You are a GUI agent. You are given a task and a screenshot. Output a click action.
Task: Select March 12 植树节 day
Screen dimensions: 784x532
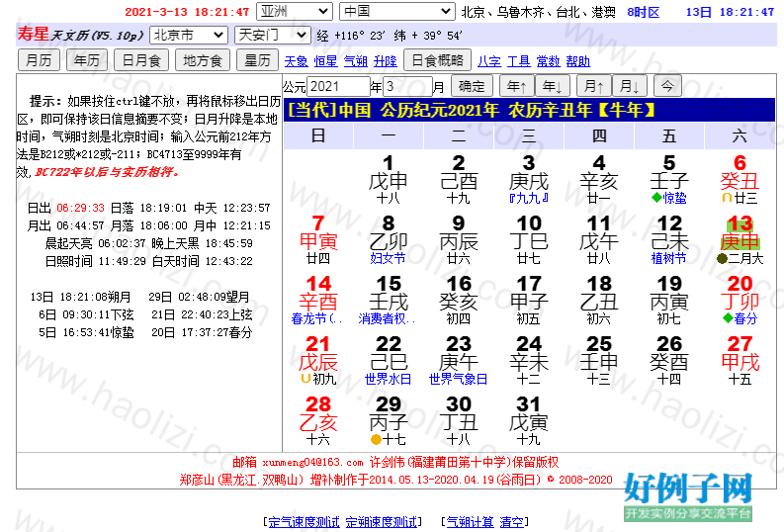click(x=669, y=239)
